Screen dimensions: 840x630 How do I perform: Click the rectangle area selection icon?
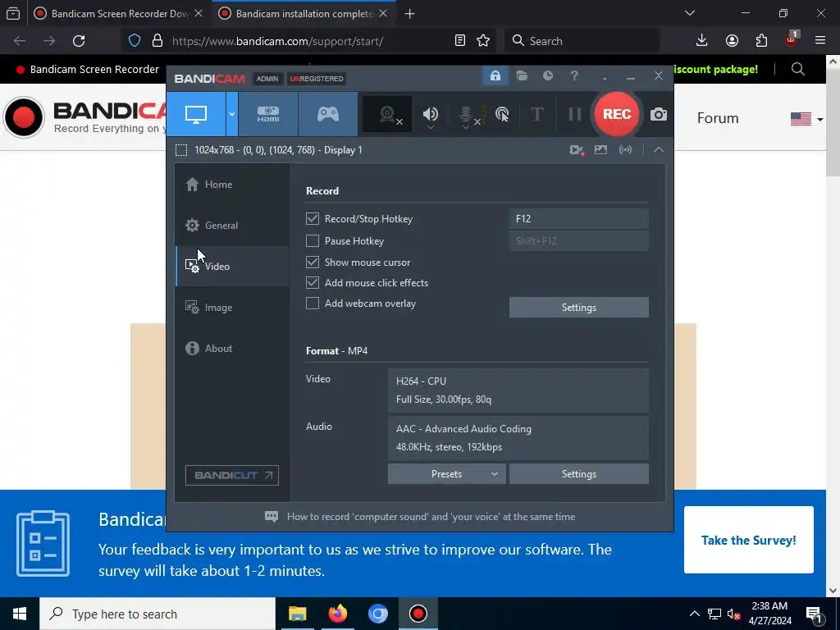click(181, 150)
